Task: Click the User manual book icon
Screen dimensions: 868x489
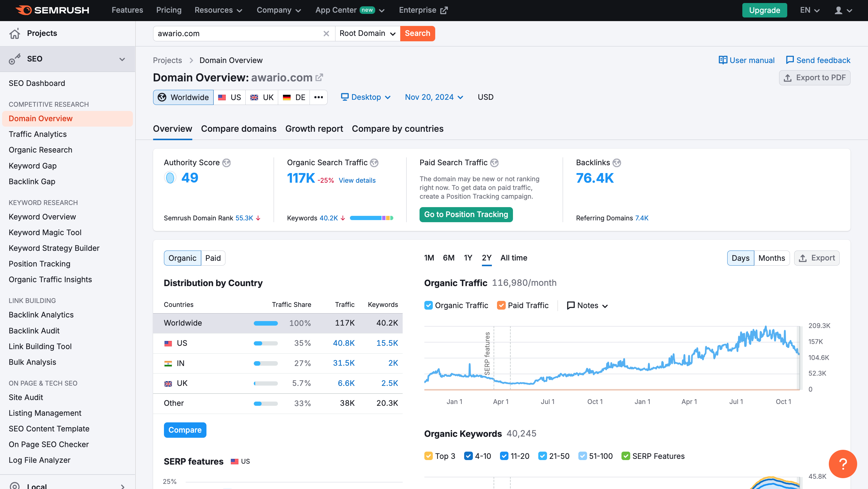Action: (722, 60)
